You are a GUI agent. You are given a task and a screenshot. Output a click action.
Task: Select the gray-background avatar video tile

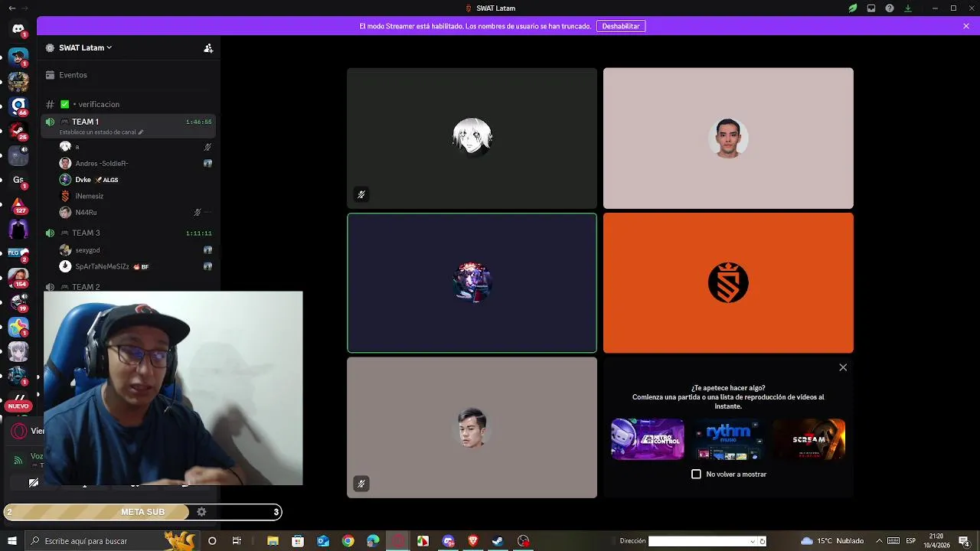click(472, 428)
